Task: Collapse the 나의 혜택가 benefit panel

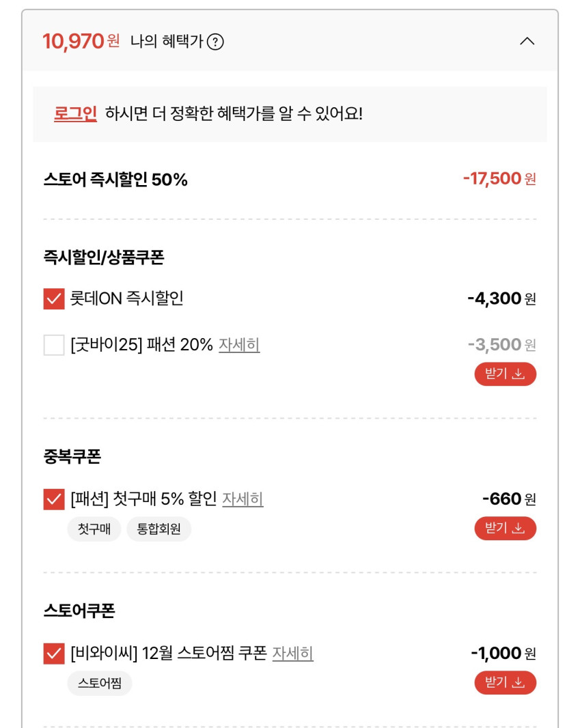Action: [527, 41]
